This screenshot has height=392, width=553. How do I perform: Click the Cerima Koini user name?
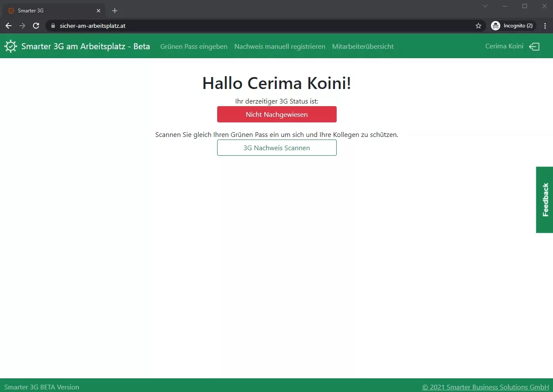point(504,46)
